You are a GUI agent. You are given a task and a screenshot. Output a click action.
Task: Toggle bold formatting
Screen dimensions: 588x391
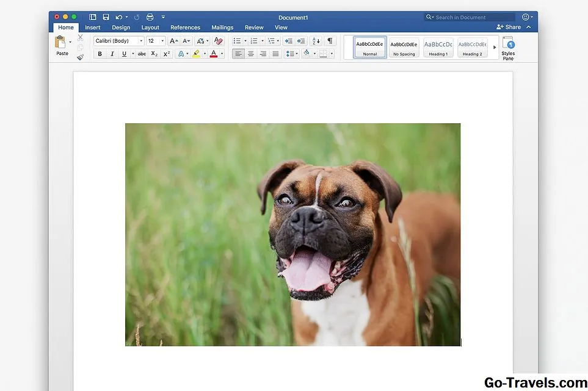[100, 54]
